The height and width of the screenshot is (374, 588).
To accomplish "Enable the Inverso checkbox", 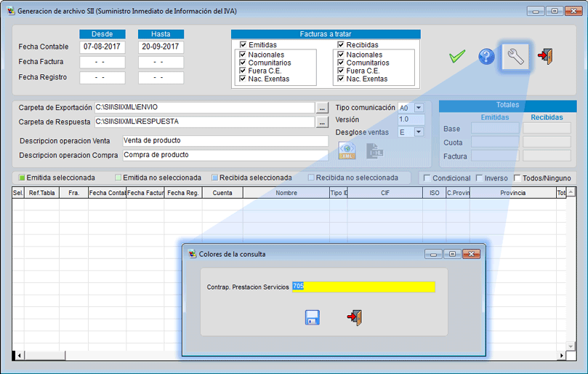I will click(x=479, y=178).
